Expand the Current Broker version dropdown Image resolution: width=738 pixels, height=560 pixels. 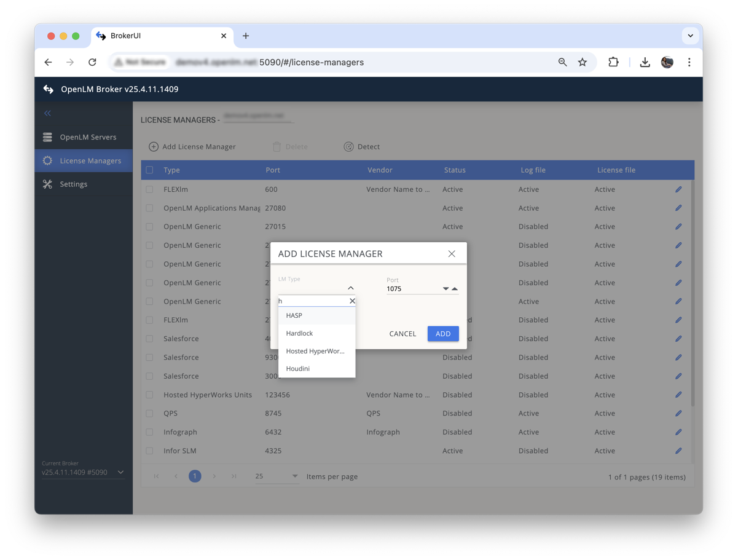point(120,472)
